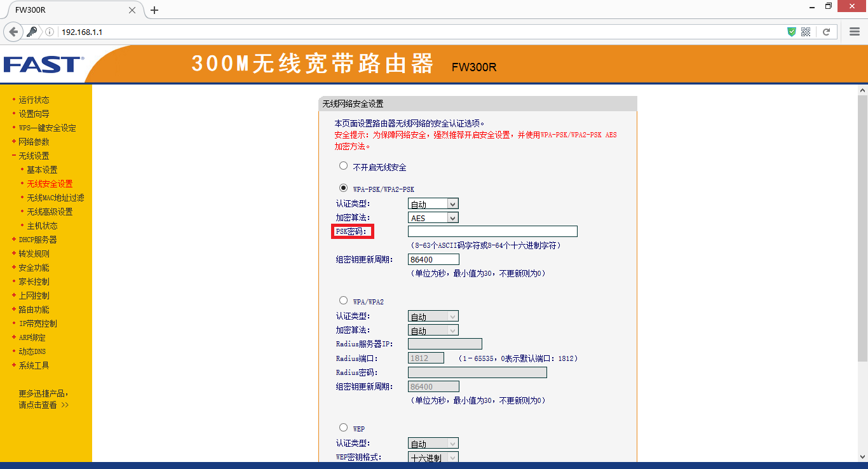Open 运行状态 in sidebar
The width and height of the screenshot is (868, 469).
(x=34, y=100)
